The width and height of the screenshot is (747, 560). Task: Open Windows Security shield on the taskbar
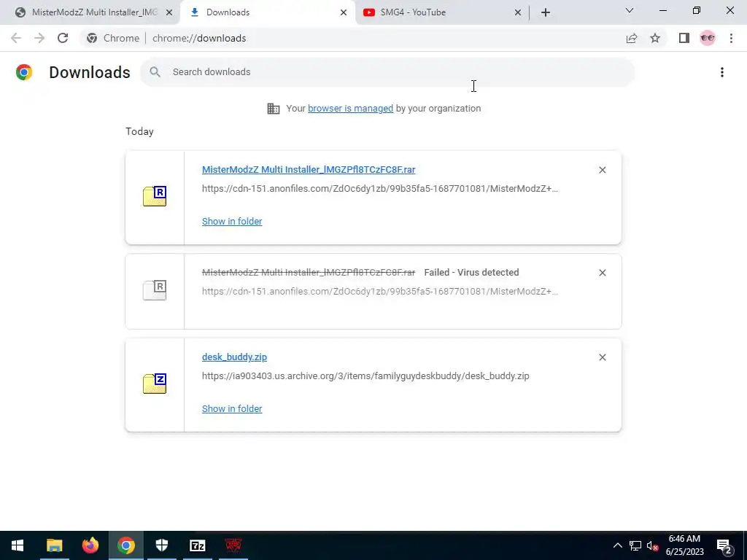(162, 545)
